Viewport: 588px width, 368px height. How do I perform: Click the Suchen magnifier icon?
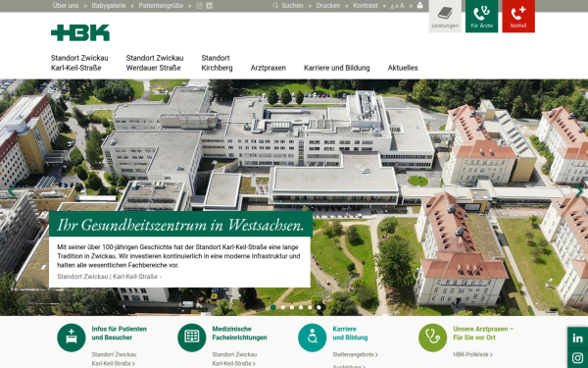[x=275, y=6]
